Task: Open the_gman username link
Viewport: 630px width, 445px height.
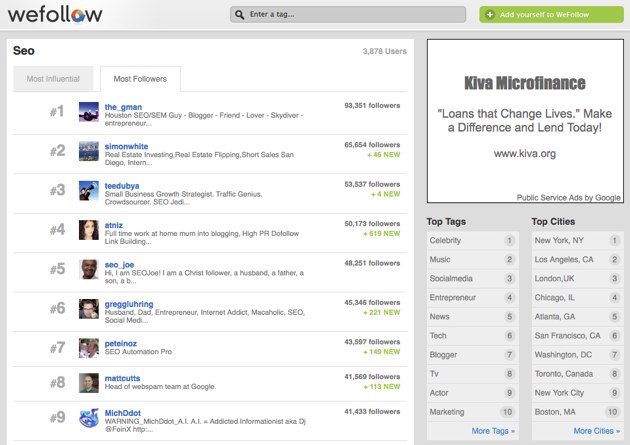Action: tap(123, 107)
